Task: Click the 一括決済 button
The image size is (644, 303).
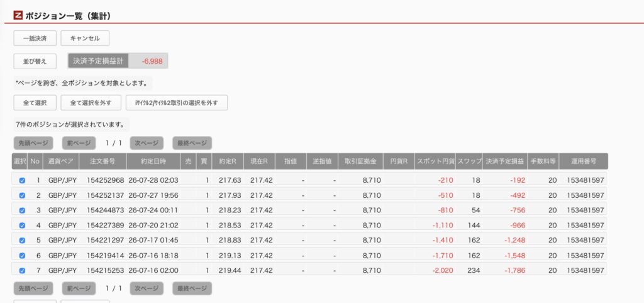Action: click(35, 38)
